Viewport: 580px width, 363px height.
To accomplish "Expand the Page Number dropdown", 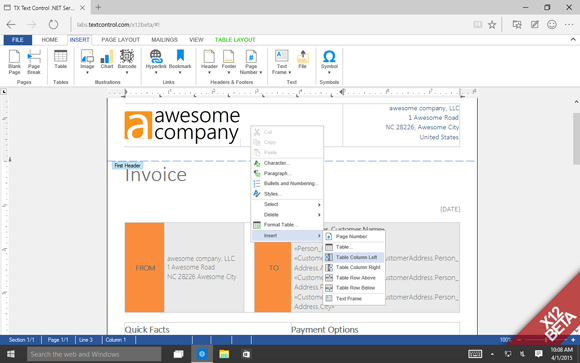I will [x=251, y=62].
